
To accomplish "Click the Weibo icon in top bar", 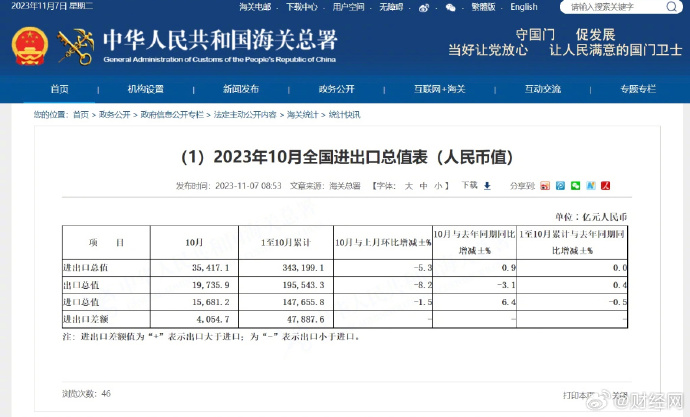I will (x=424, y=7).
